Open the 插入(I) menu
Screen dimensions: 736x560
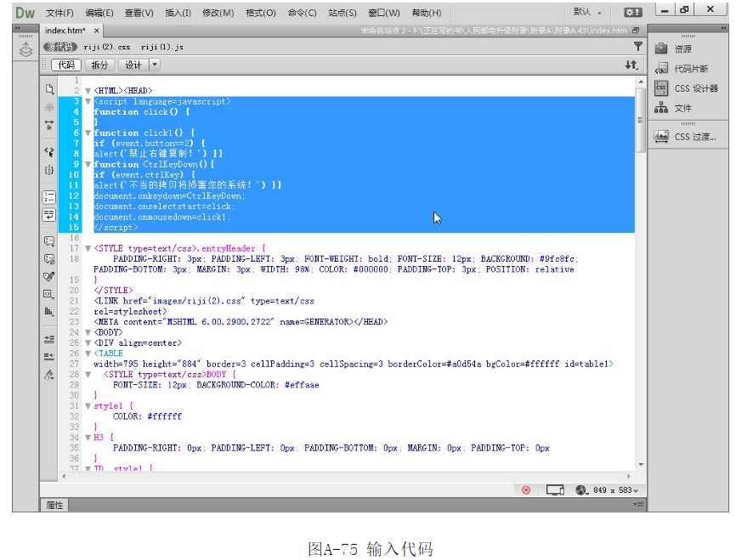pos(178,13)
